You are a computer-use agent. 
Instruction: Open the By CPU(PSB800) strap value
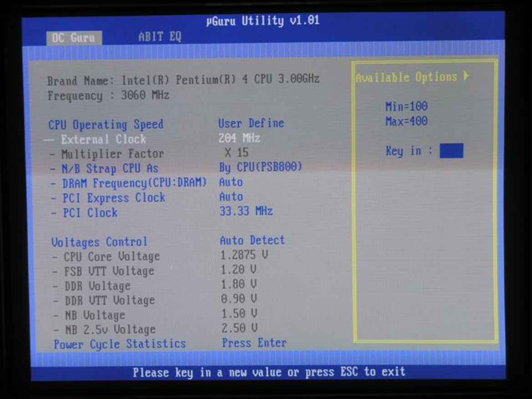click(260, 167)
